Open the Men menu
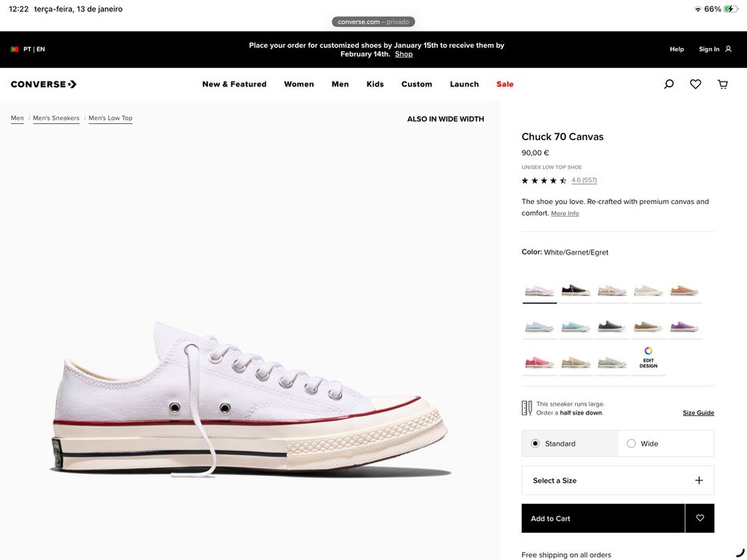The image size is (747, 560). click(340, 84)
